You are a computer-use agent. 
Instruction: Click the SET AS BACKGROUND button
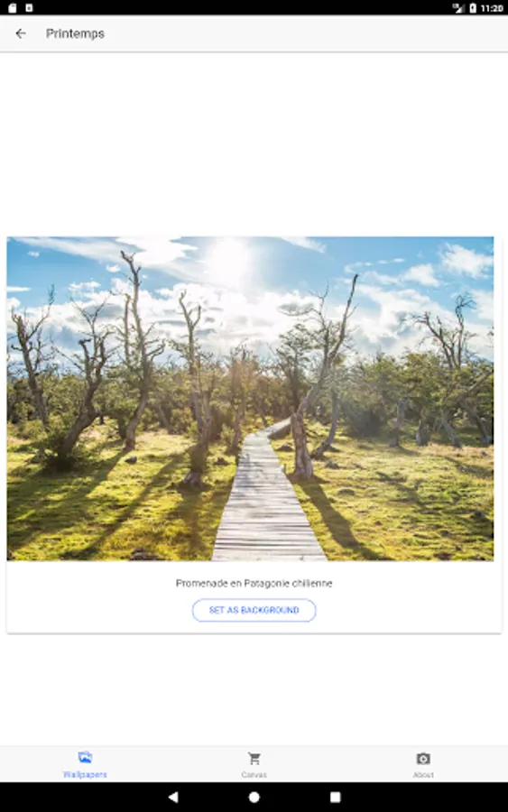pos(254,610)
